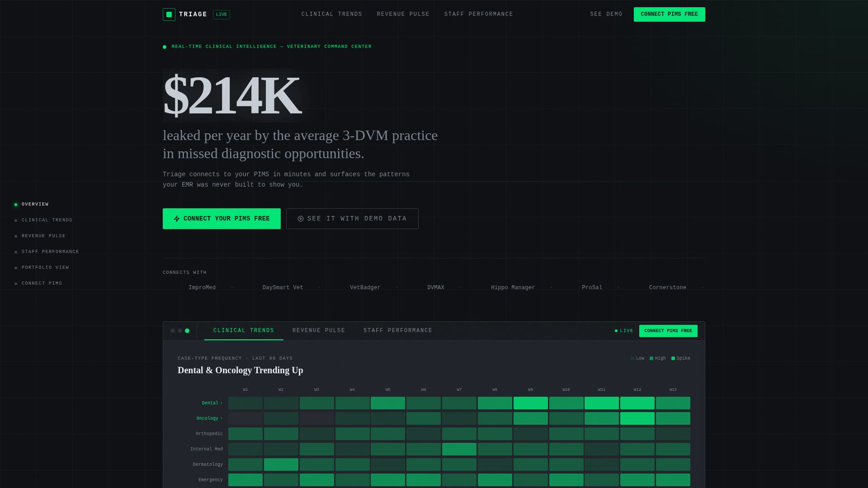
Task: Click the Internal Med W7 heatmap cell
Action: tap(459, 449)
